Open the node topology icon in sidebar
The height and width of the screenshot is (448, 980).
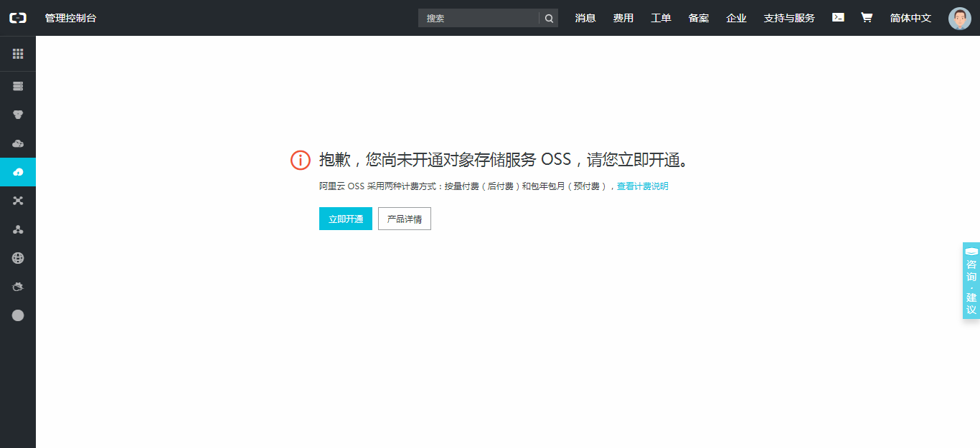click(x=18, y=229)
